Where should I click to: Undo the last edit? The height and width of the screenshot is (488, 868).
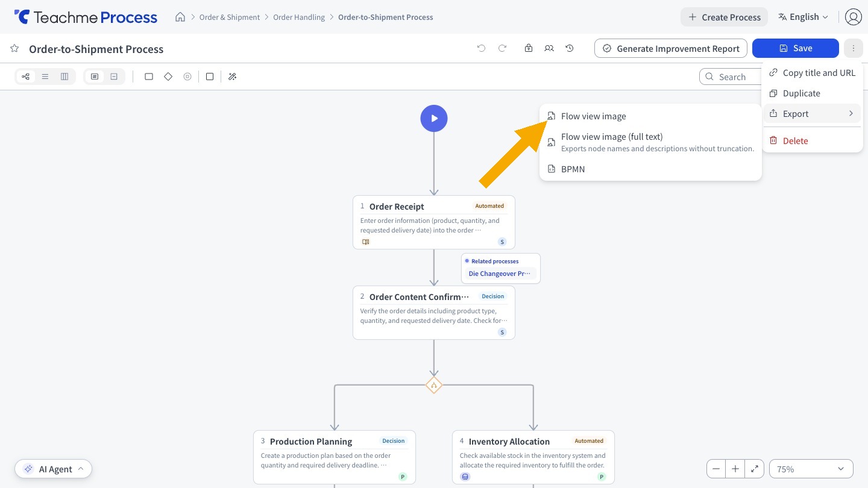click(481, 48)
